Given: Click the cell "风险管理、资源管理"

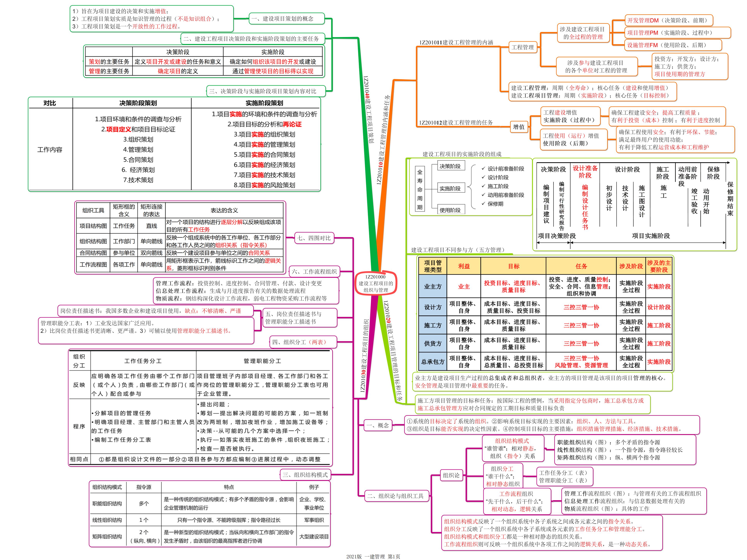Looking at the screenshot, I should click(x=581, y=365).
